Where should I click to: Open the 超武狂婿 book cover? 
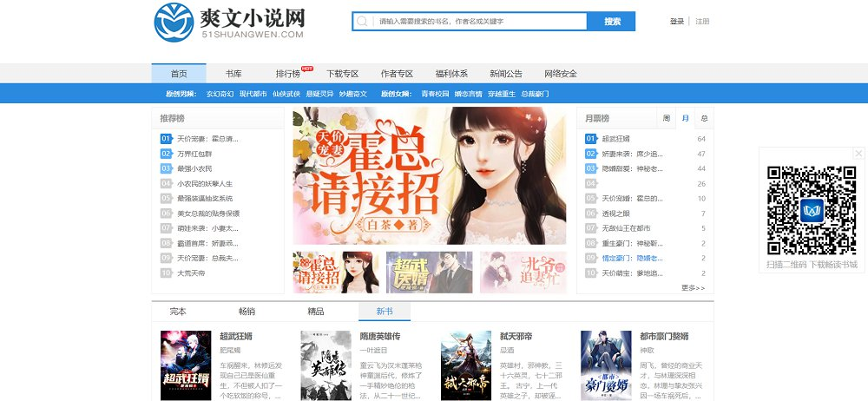coord(186,365)
